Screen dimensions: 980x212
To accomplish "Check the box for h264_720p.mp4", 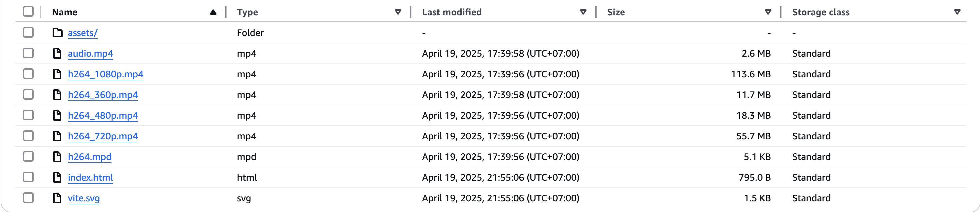I will tap(28, 135).
